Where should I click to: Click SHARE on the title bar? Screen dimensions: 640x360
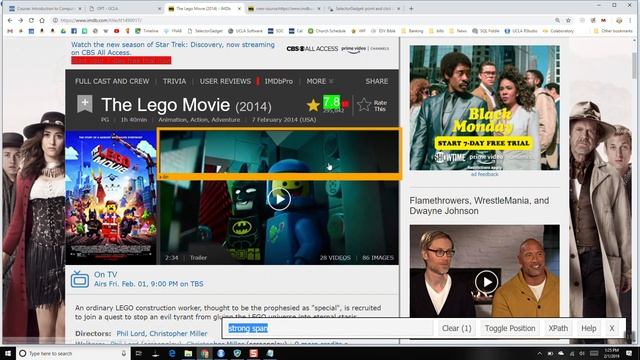377,81
